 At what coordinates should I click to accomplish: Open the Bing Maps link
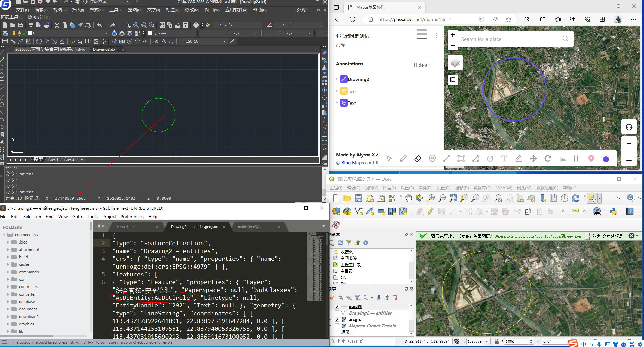(352, 163)
